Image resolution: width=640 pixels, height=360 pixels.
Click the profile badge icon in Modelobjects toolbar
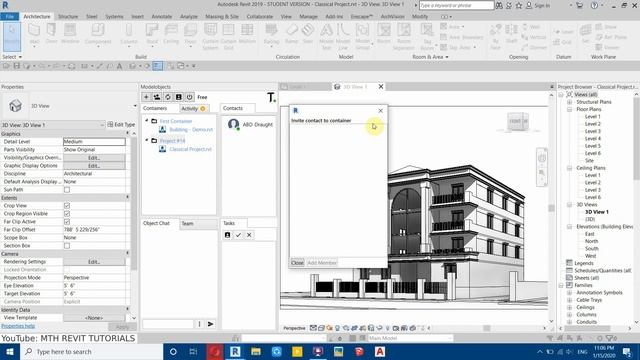[x=178, y=97]
